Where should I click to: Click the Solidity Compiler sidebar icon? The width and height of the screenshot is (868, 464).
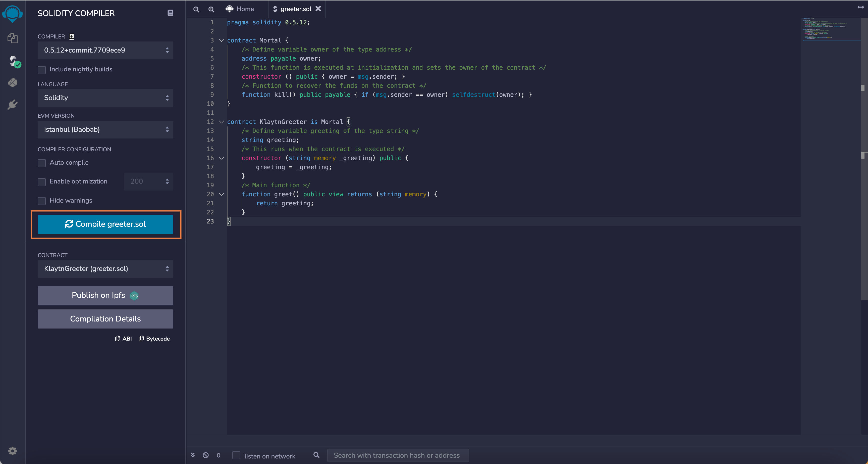14,61
